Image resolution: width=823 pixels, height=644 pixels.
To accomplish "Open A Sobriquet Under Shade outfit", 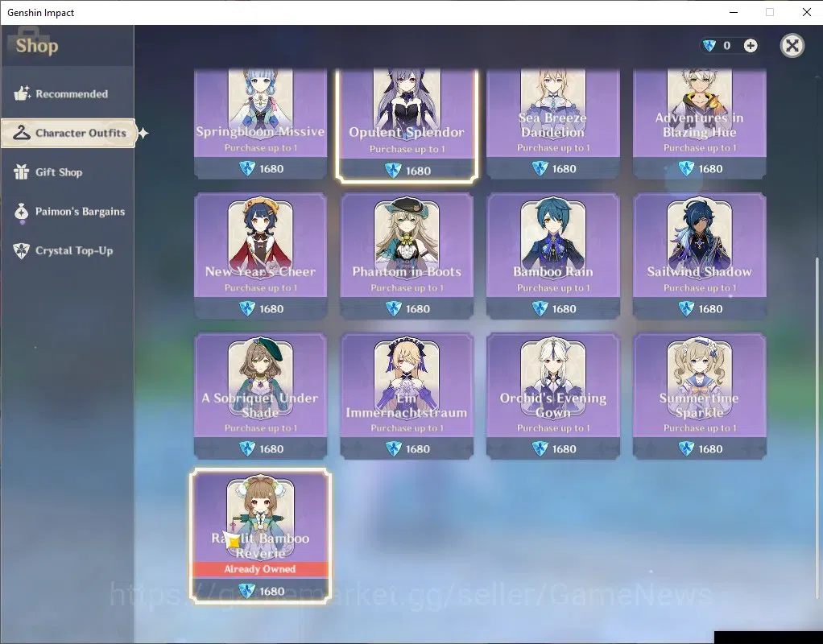I will point(260,396).
